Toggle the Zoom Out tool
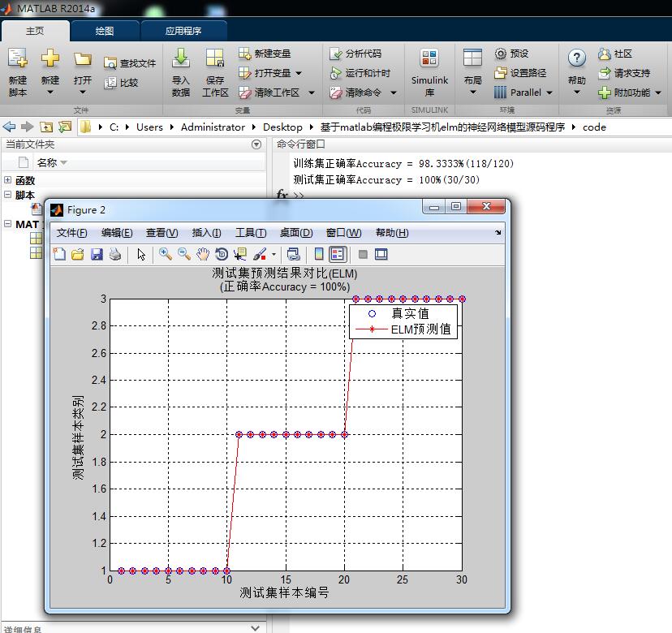The height and width of the screenshot is (633, 672). point(184,254)
